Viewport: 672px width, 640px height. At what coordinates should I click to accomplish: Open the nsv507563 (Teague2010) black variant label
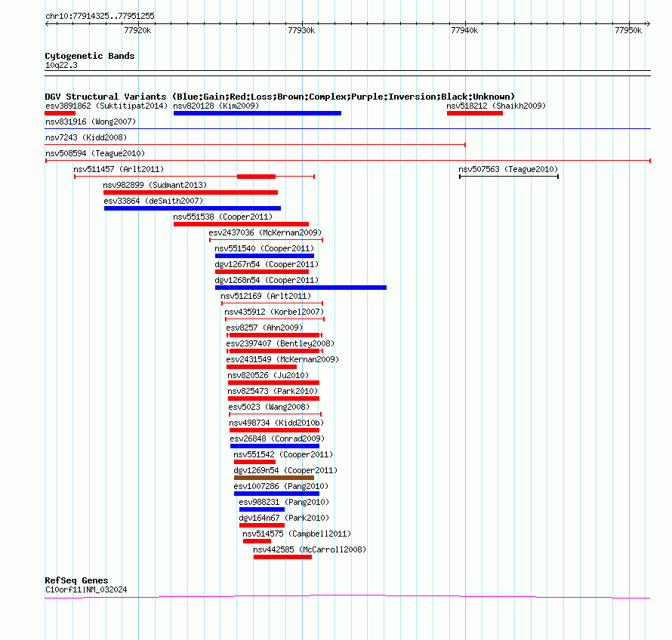click(508, 169)
